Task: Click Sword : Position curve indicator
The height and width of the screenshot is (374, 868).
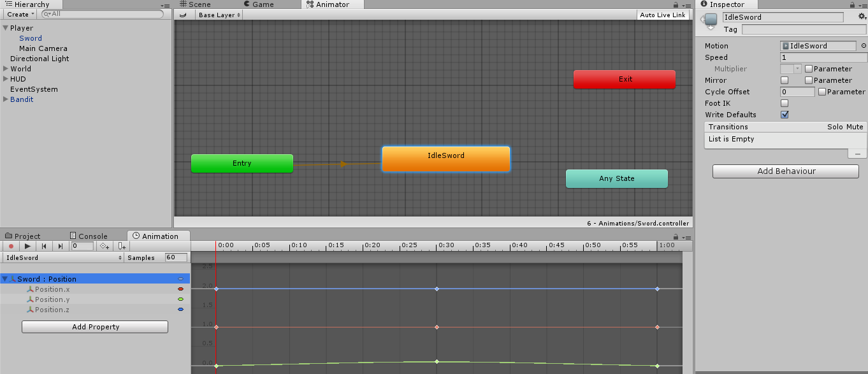Action: (180, 279)
